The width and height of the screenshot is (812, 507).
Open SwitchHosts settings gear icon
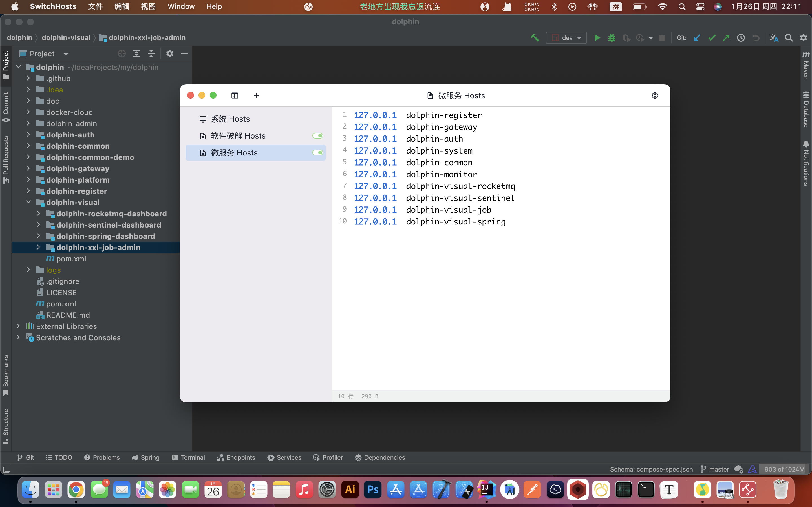click(655, 95)
